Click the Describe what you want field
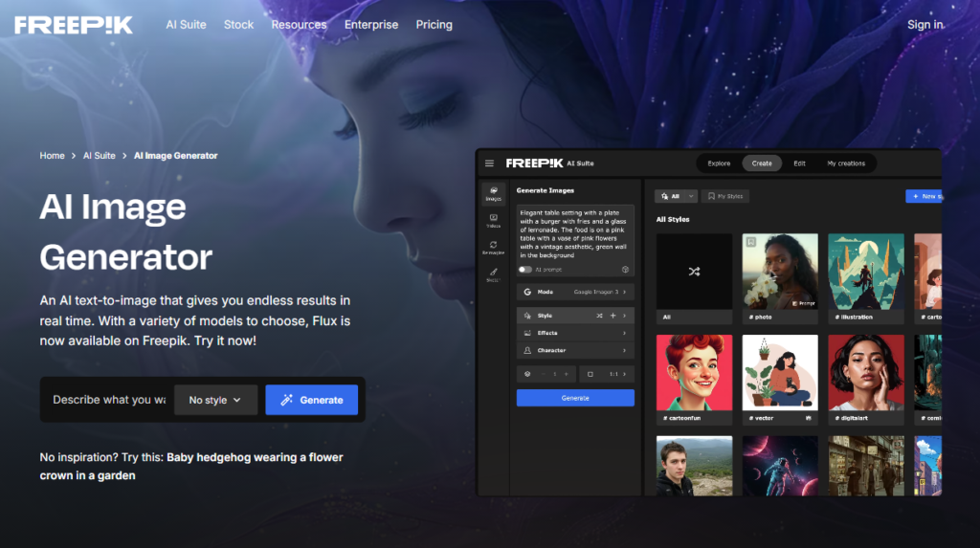980x548 pixels. [x=108, y=400]
